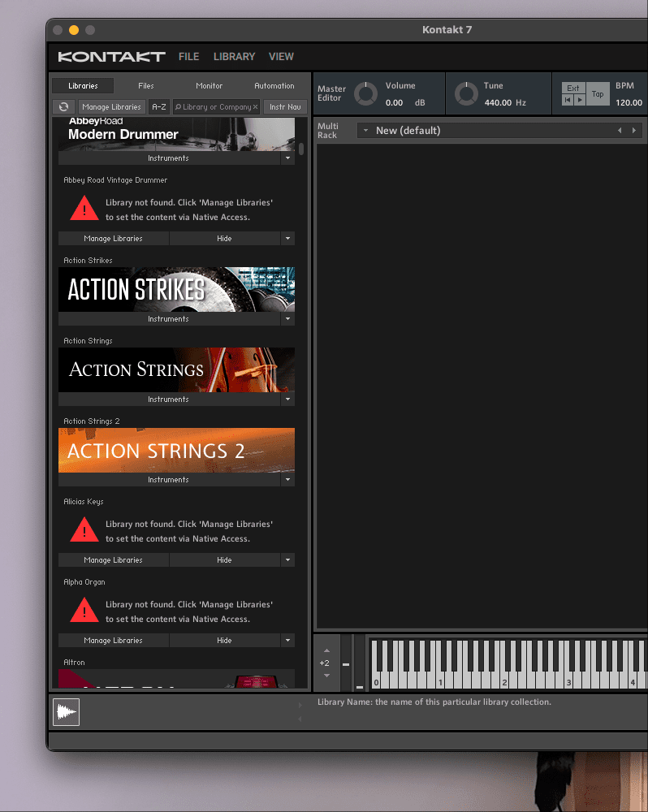648x812 pixels.
Task: Switch to the Automation tab
Action: (x=274, y=86)
